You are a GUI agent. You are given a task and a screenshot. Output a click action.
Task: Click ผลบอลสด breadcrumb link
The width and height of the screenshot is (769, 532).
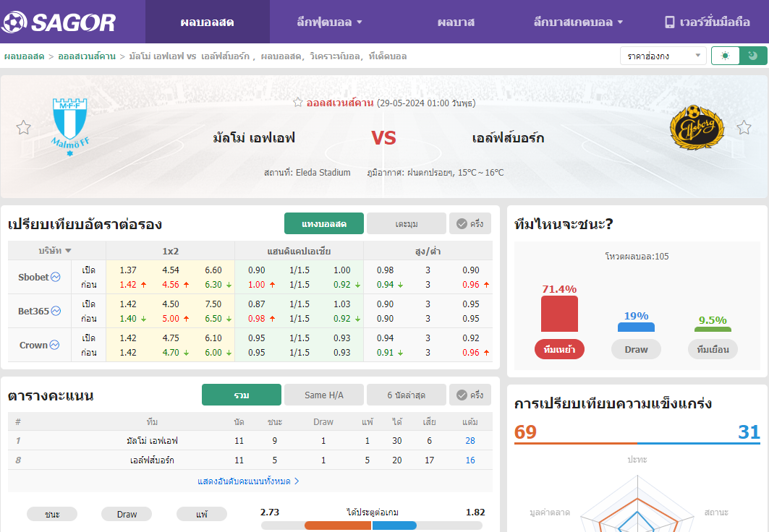click(25, 56)
